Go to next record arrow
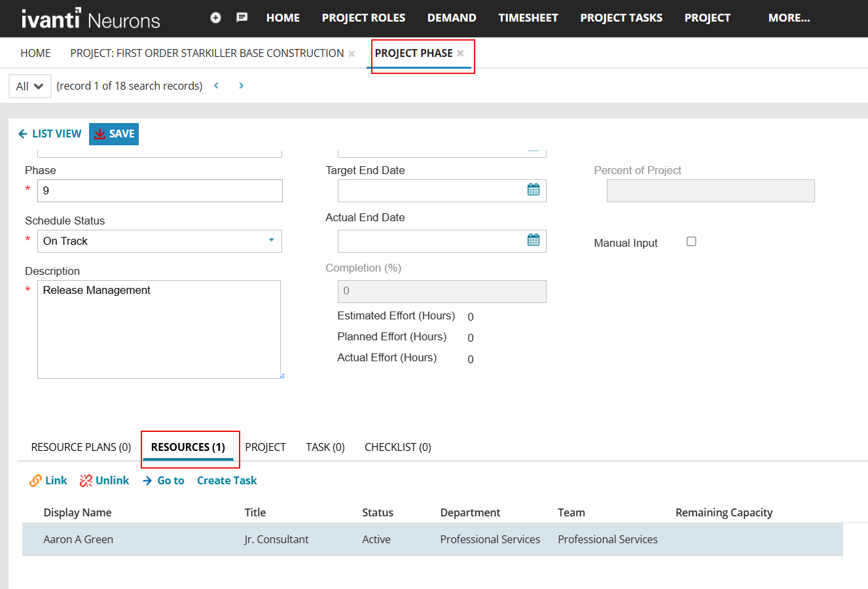Viewport: 868px width, 589px height. (x=241, y=86)
